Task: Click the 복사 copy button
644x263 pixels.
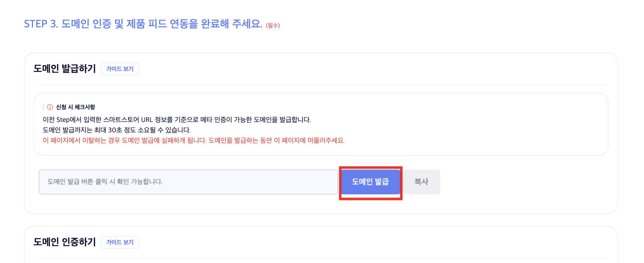Action: pos(421,182)
